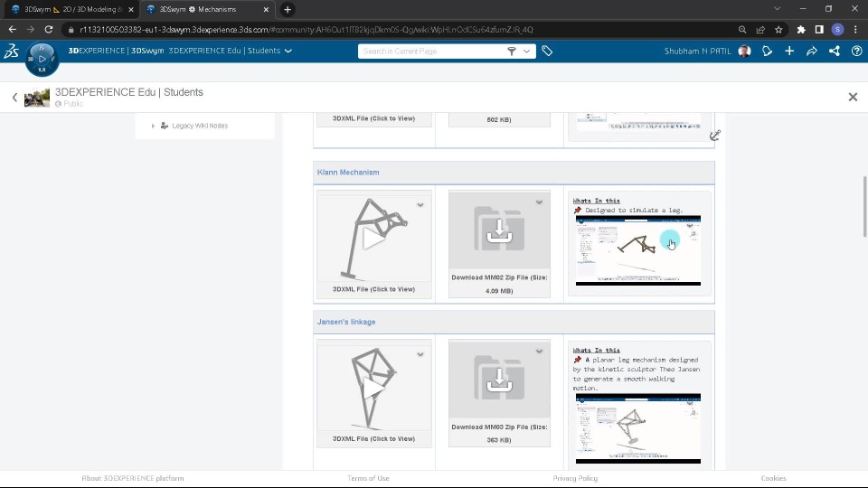The image size is (868, 488).
Task: Open the Klann Mechanism screenshot thumbnail
Action: point(637,250)
